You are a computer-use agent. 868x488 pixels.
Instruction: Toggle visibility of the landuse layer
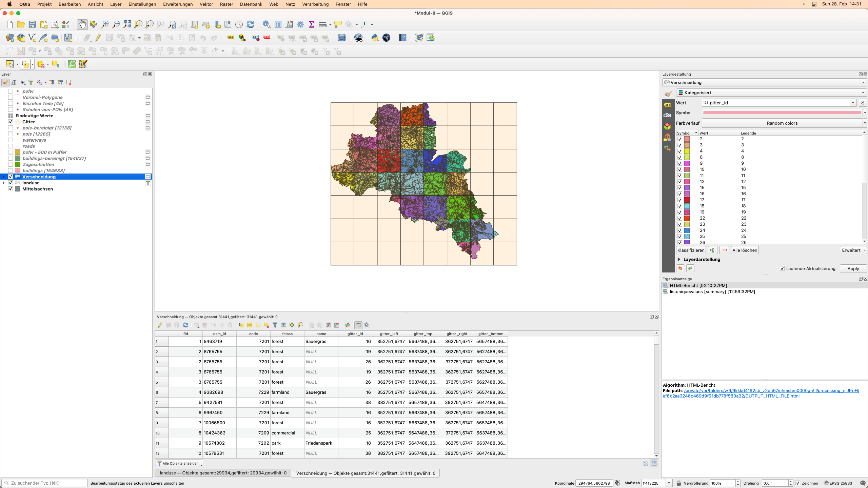[11, 183]
